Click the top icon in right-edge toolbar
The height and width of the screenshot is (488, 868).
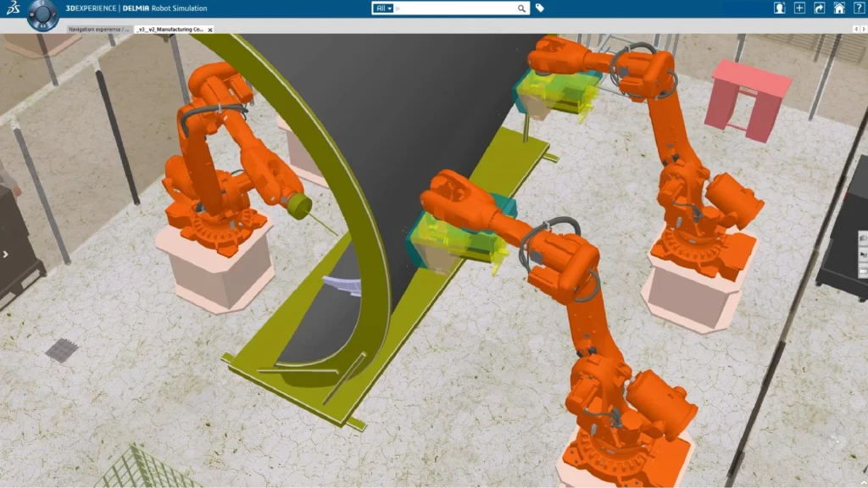point(863,240)
